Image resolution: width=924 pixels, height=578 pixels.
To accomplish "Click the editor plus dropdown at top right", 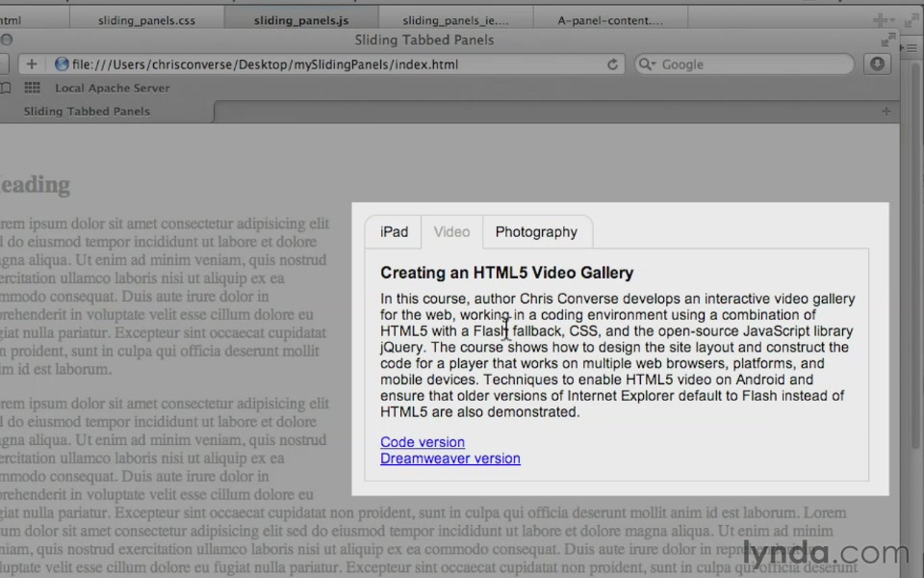I will point(884,20).
